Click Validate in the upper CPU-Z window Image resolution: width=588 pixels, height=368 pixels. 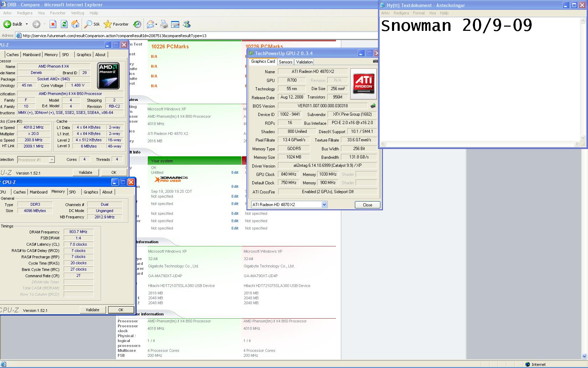pos(85,172)
